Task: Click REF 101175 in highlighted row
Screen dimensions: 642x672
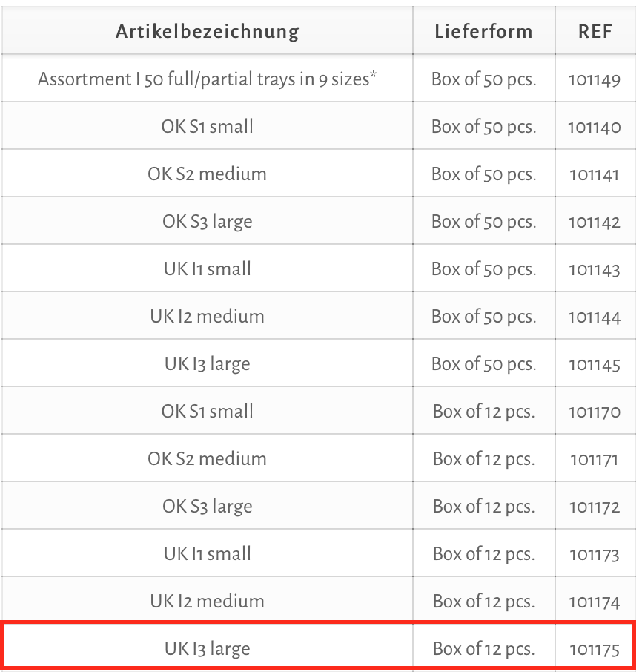Action: (x=594, y=650)
